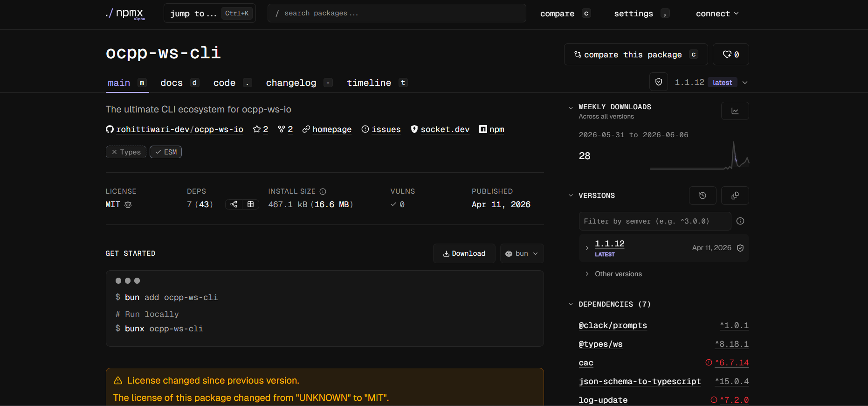Image resolution: width=868 pixels, height=406 pixels.
Task: Open the dependency graph icon next to deps
Action: (x=234, y=204)
